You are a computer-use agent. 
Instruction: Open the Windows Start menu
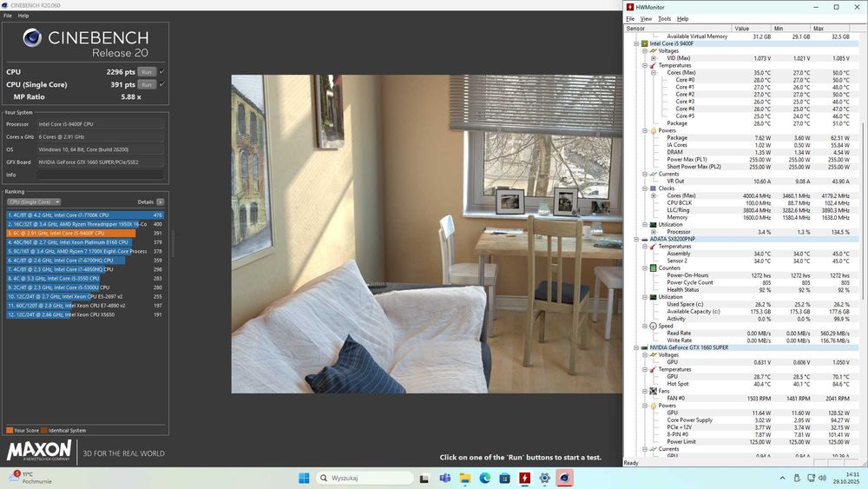(304, 478)
